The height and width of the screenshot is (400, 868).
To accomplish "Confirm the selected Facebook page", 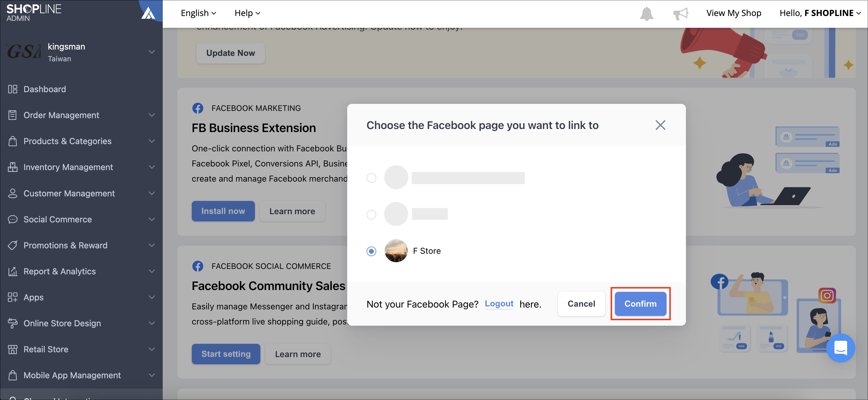I will [x=640, y=304].
